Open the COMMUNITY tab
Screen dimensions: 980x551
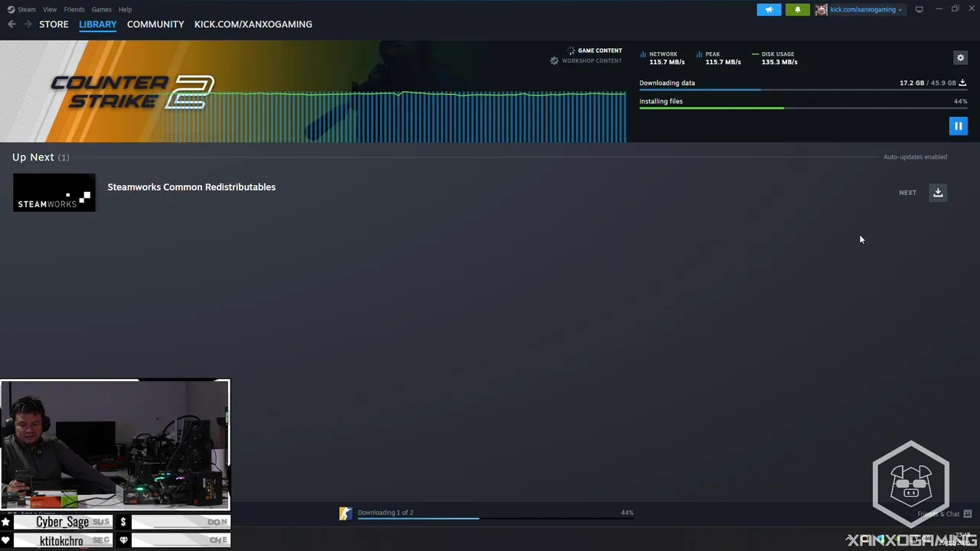pyautogui.click(x=155, y=24)
